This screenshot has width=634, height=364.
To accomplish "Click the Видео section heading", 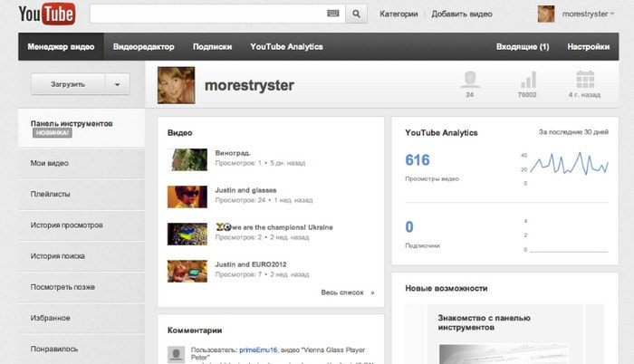I will pos(180,133).
